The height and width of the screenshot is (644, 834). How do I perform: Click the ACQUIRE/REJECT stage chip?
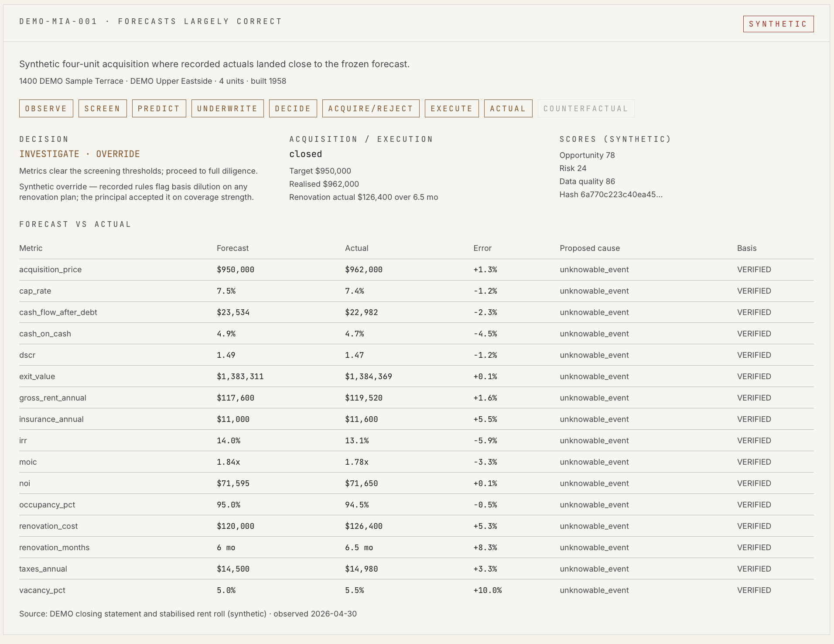click(371, 109)
